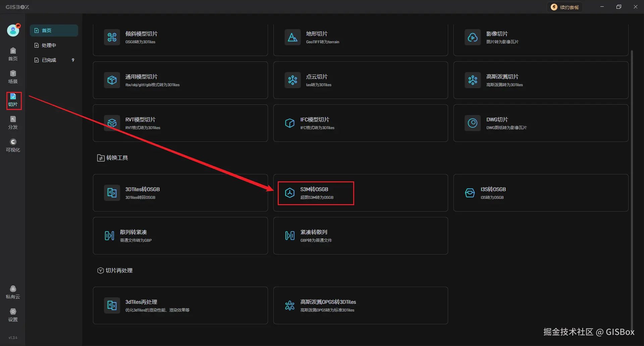Open 点云切片 card title
This screenshot has height=346, width=644.
[x=317, y=77]
